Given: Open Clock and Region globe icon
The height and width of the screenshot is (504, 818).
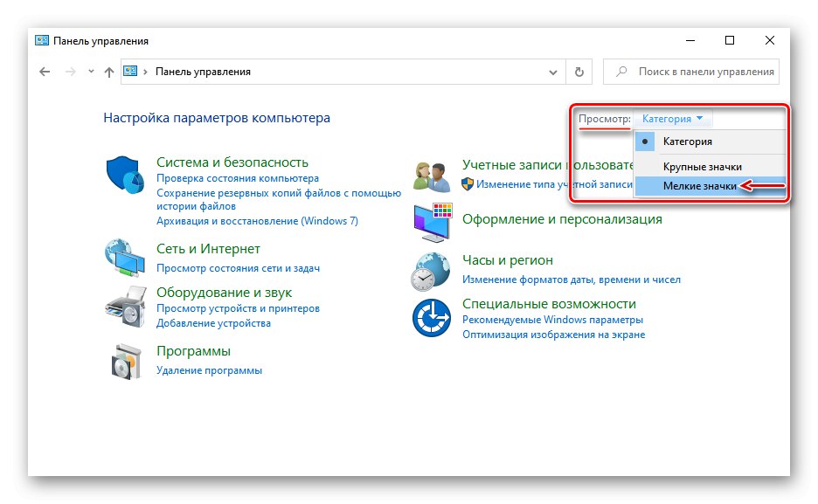Looking at the screenshot, I should [x=430, y=272].
